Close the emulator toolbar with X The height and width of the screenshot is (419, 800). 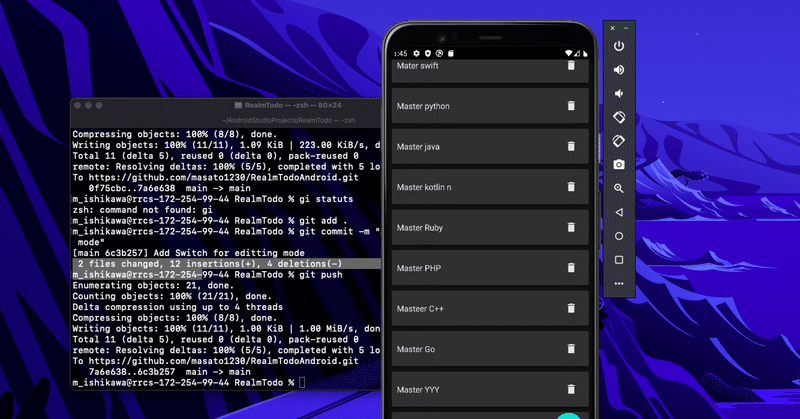[612, 28]
